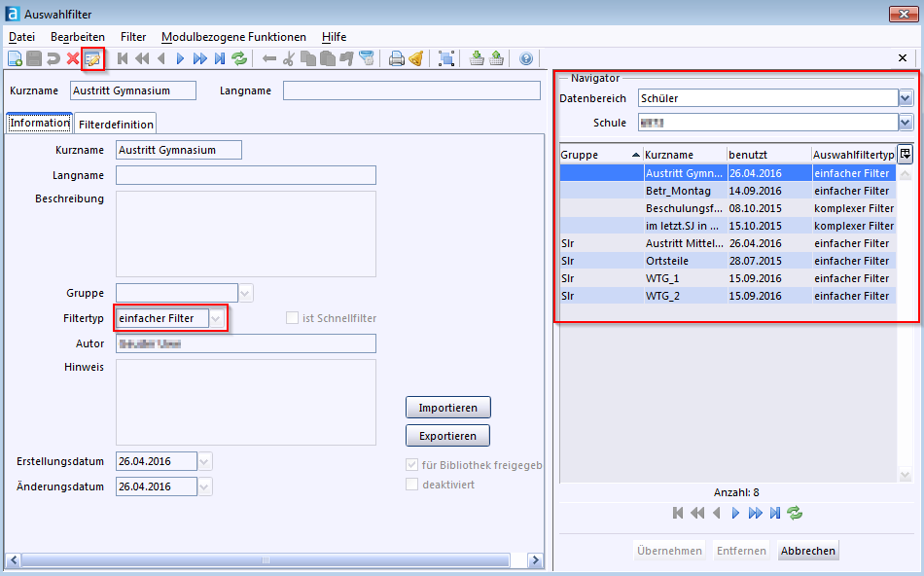Skip forward one page in main toolbar

click(x=199, y=58)
